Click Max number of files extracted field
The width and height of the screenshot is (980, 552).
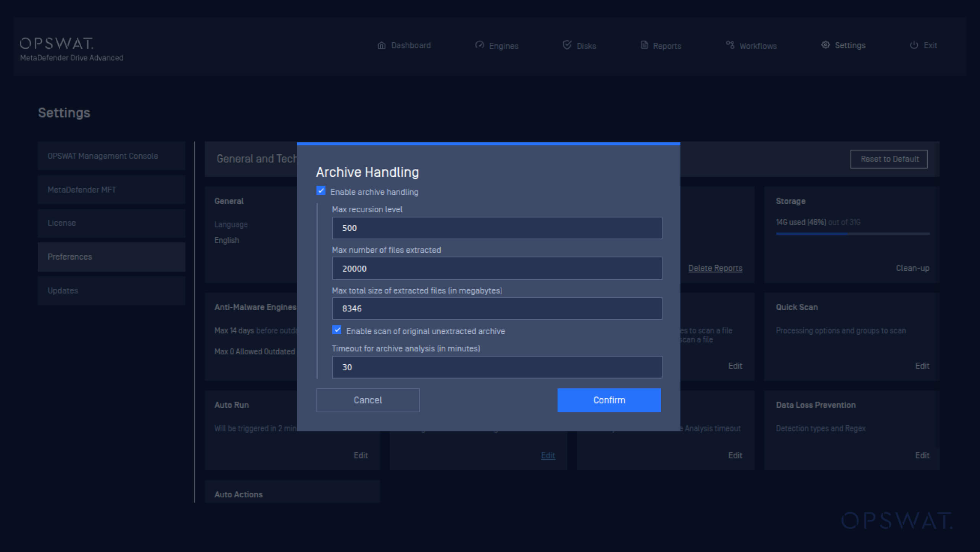pos(496,268)
